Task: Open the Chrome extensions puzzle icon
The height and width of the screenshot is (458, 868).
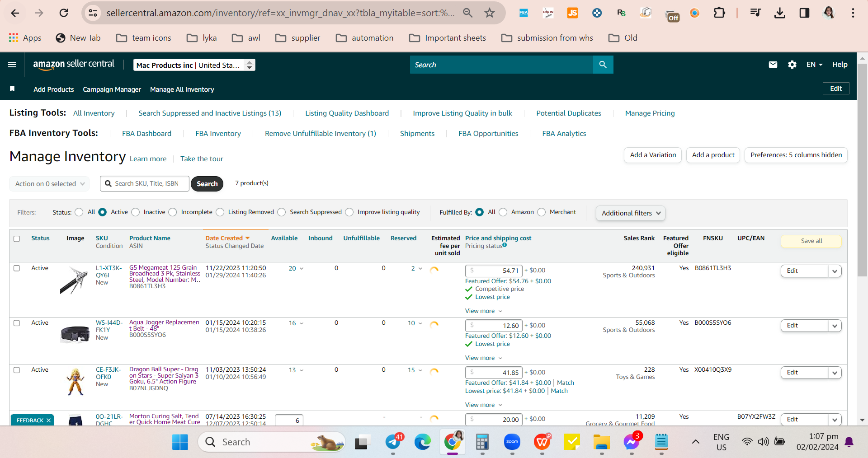Action: coord(719,13)
